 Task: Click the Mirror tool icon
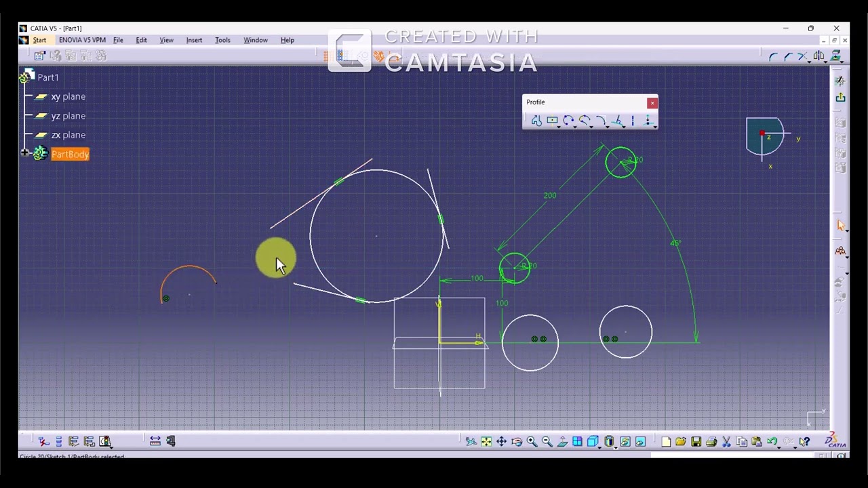(818, 56)
